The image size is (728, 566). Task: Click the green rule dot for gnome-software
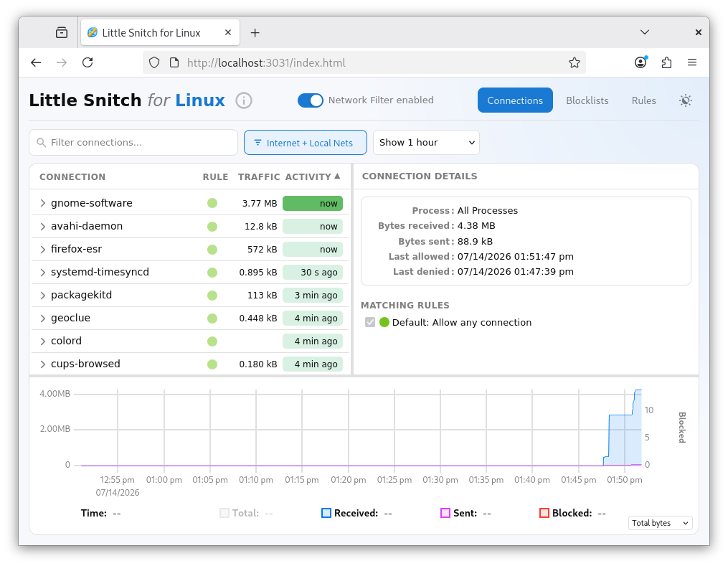pyautogui.click(x=212, y=203)
